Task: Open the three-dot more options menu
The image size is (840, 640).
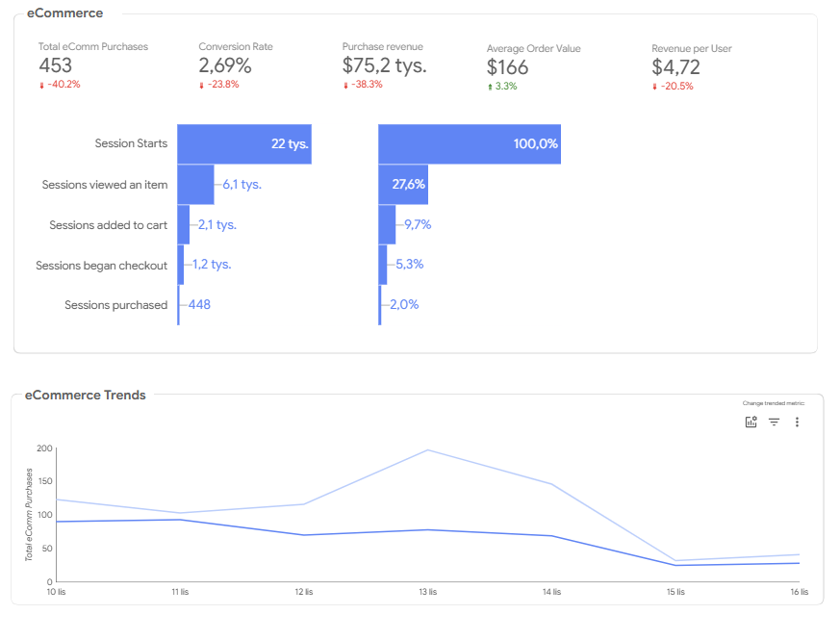Action: tap(797, 422)
